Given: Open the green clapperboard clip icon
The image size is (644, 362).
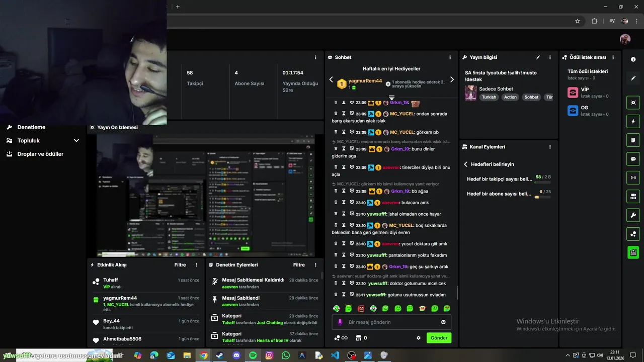Looking at the screenshot, I should click(x=633, y=252).
